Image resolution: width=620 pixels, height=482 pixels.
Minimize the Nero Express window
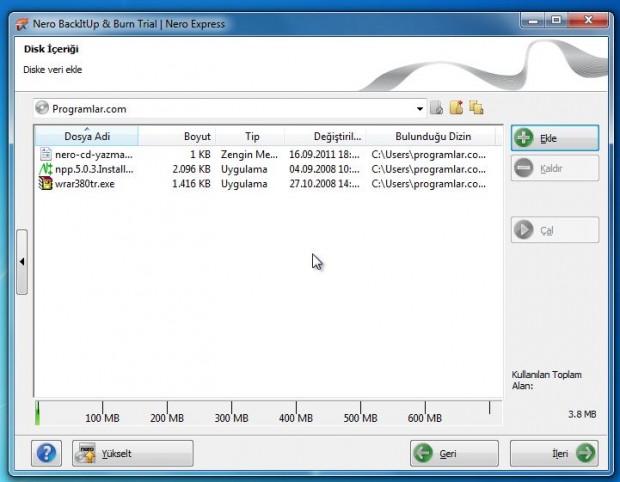point(533,20)
